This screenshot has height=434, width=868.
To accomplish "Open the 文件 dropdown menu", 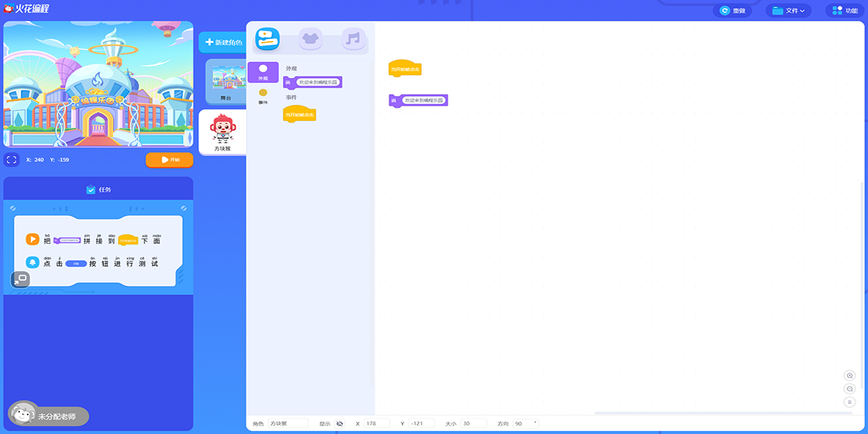I will point(788,11).
